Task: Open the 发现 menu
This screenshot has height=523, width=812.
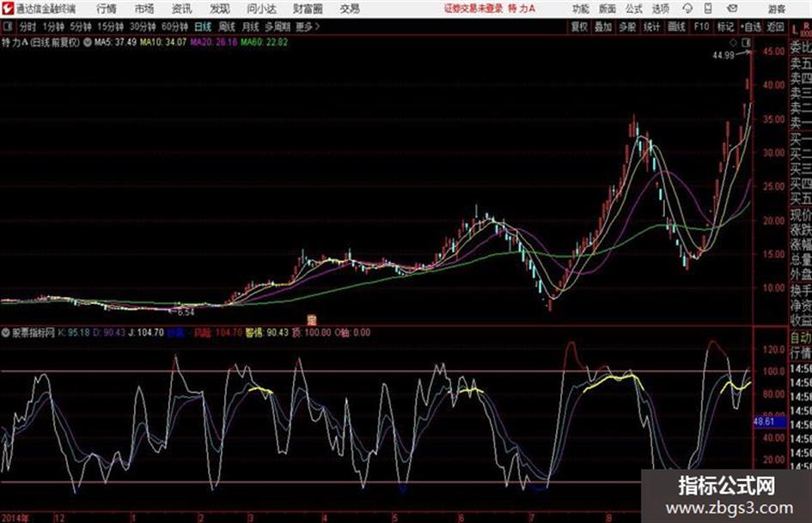Action: pos(220,9)
